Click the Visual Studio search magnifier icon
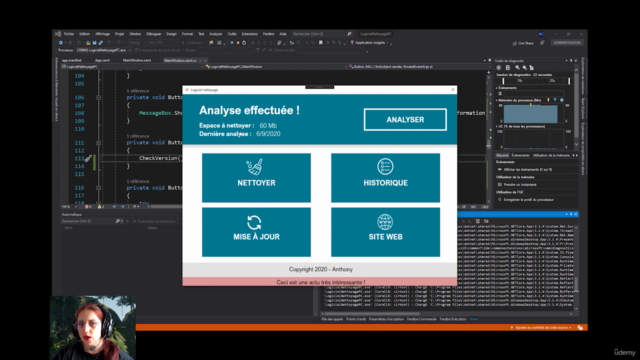640x360 pixels. point(349,34)
